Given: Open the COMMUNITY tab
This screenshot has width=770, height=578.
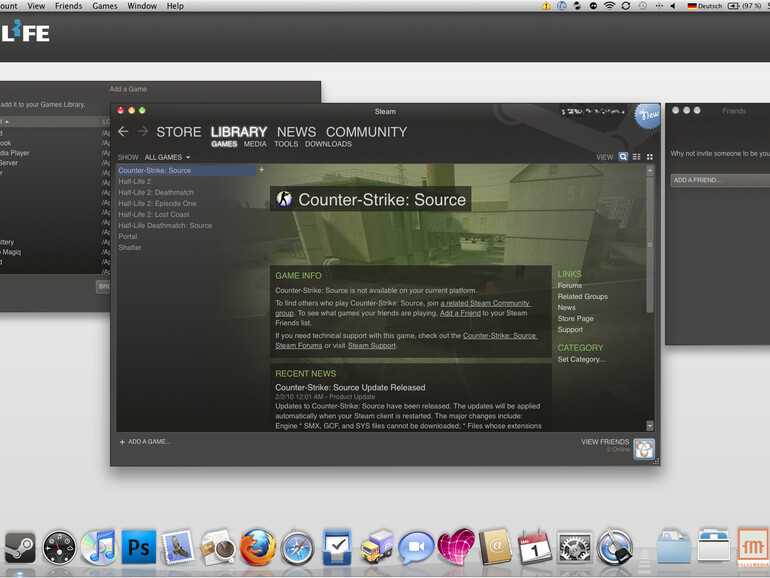Looking at the screenshot, I should pos(366,132).
